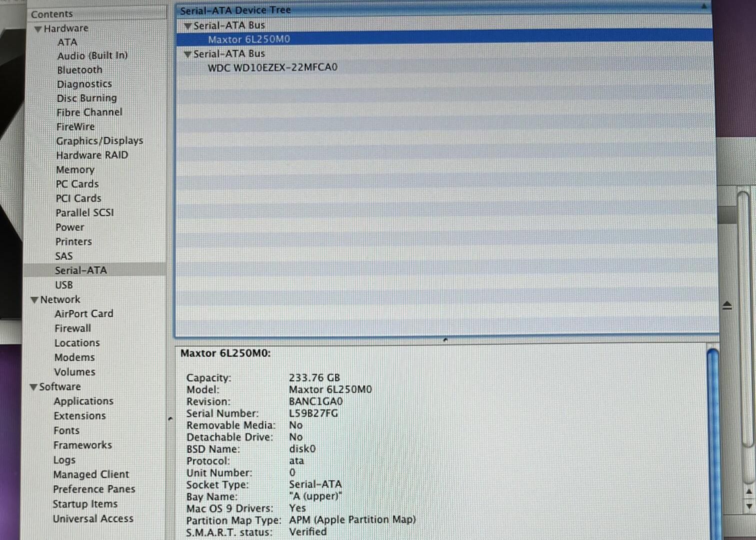This screenshot has width=756, height=540.
Task: Collapse the Network section triangle
Action: (34, 300)
